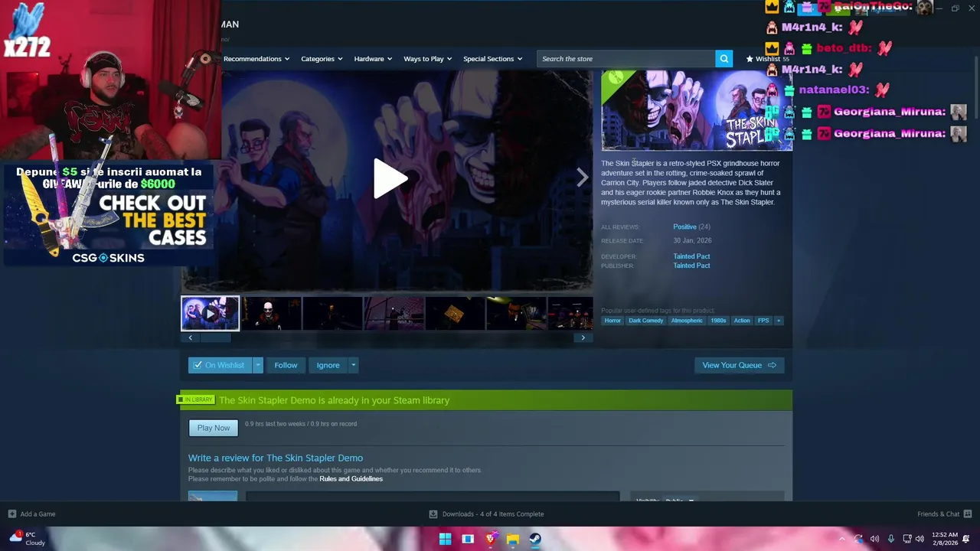Click the microphone tray icon
The height and width of the screenshot is (551, 980).
point(890,539)
